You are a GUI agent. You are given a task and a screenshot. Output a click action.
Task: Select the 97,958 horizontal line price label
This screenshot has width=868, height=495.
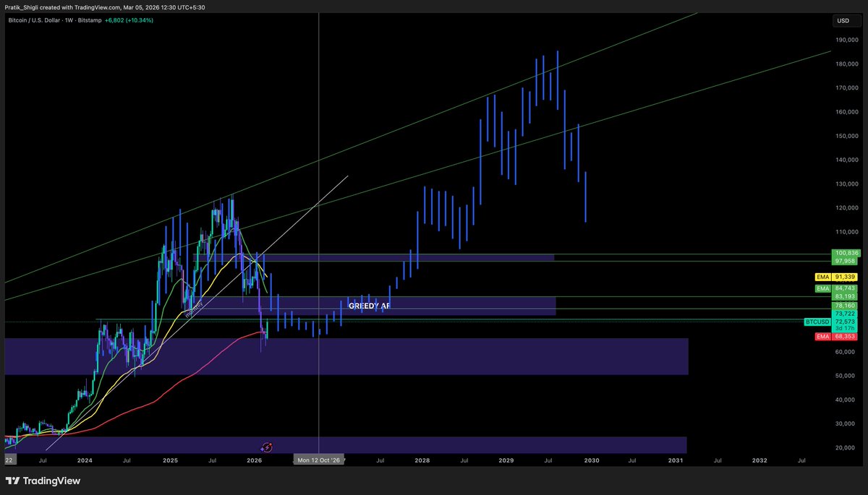tap(846, 261)
